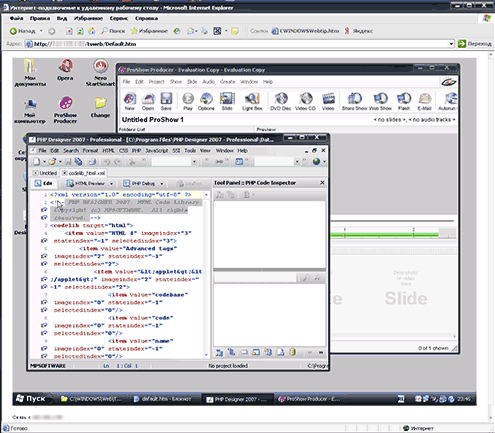Click ProShow Producer desktop icon
495x433 pixels.
pos(66,110)
